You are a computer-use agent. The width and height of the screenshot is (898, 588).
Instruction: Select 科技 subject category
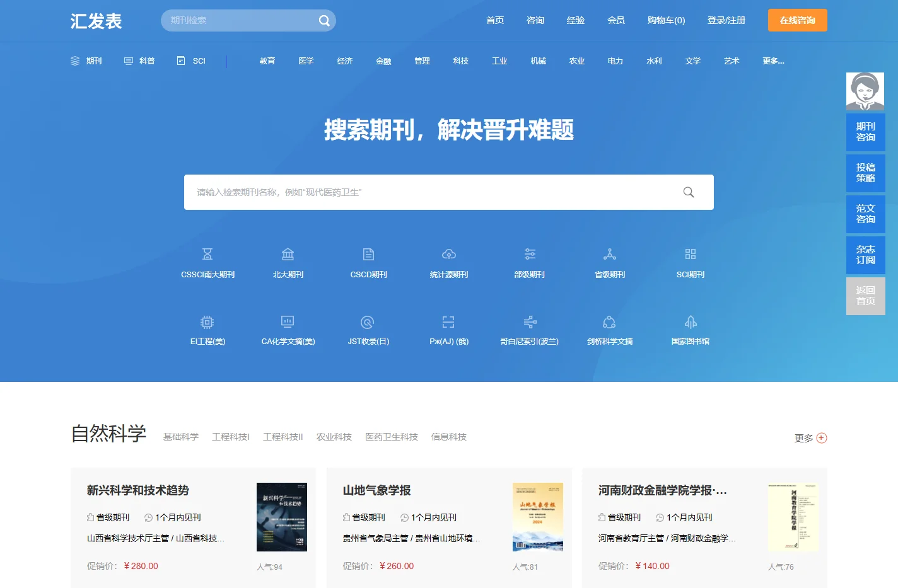[461, 61]
